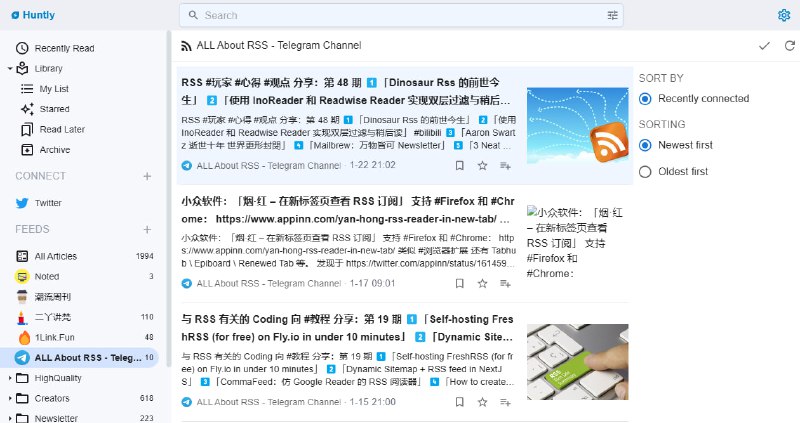
Task: Open All Articles feed
Action: (55, 256)
